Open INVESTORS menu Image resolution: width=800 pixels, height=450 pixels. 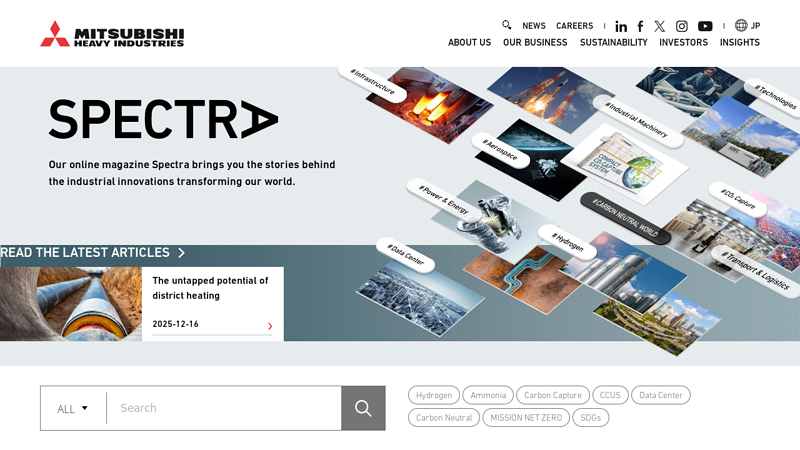click(683, 42)
